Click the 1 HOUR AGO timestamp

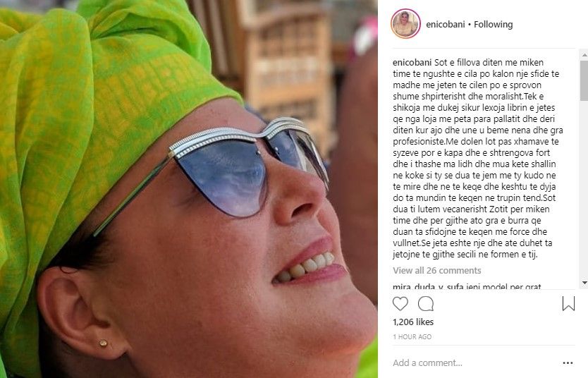(412, 337)
